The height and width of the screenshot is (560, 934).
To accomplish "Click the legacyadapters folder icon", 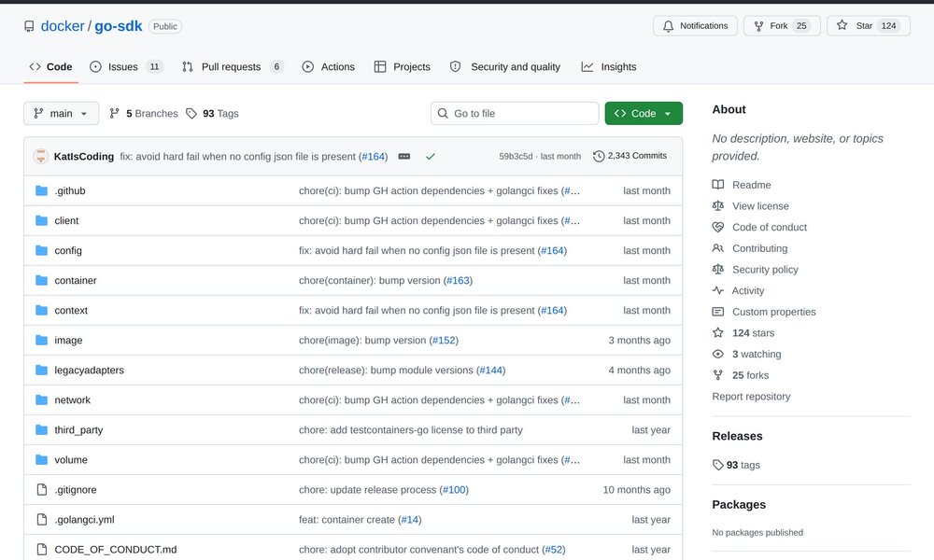I will point(41,371).
